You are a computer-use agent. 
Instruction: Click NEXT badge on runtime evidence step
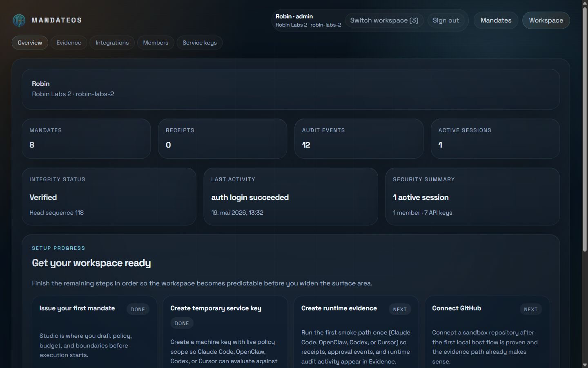400,310
